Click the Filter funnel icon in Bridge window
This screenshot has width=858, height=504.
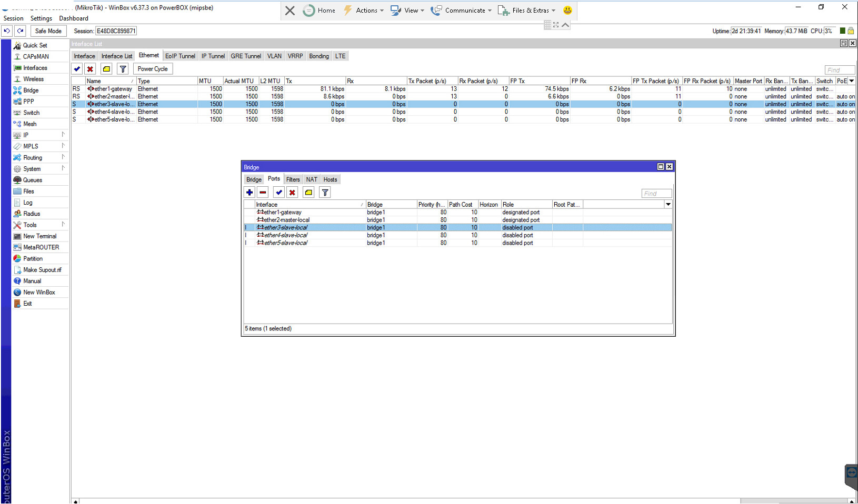(325, 193)
